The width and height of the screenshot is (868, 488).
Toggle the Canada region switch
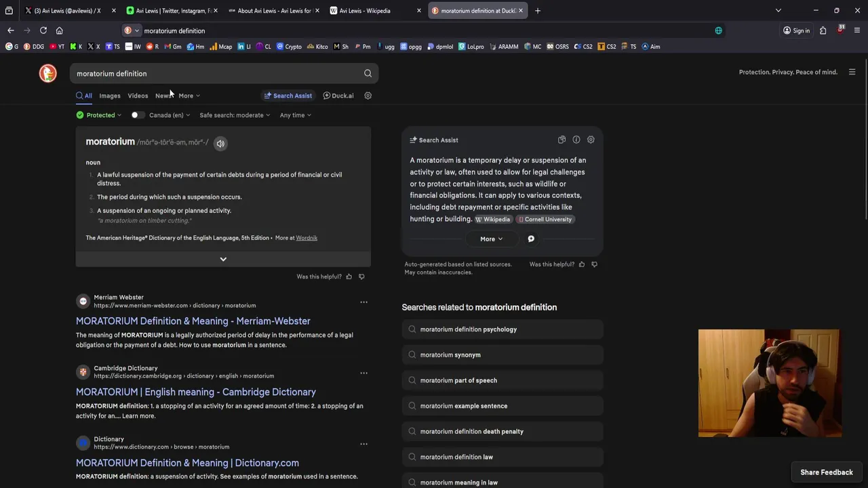point(137,115)
